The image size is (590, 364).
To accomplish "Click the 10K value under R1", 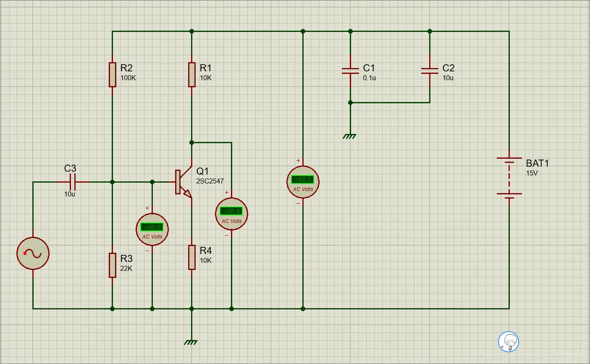I will [206, 78].
